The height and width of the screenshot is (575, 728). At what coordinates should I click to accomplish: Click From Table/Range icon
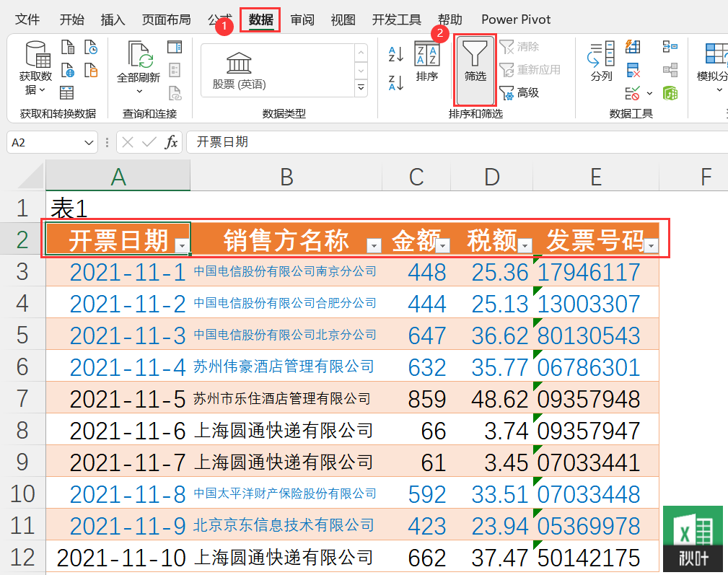click(67, 93)
